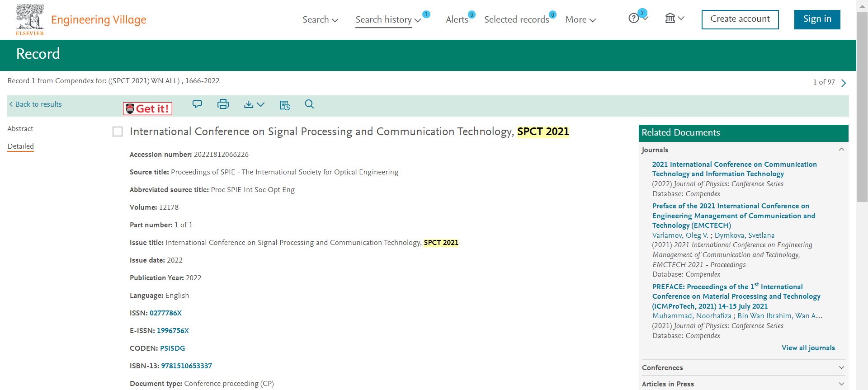Print this record with printer icon
868x390 pixels.
pyautogui.click(x=223, y=104)
